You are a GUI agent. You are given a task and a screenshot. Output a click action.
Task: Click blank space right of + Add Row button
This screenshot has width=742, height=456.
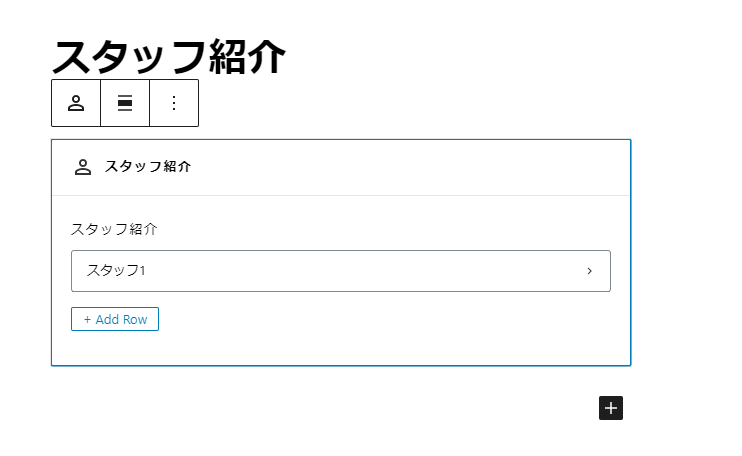(x=380, y=319)
